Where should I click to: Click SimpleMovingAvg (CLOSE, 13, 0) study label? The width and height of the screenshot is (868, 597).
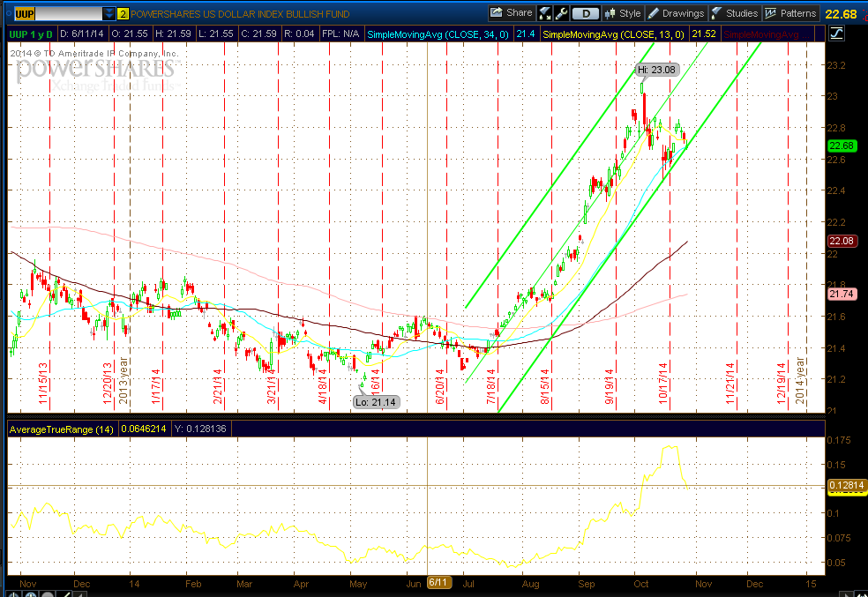point(613,34)
